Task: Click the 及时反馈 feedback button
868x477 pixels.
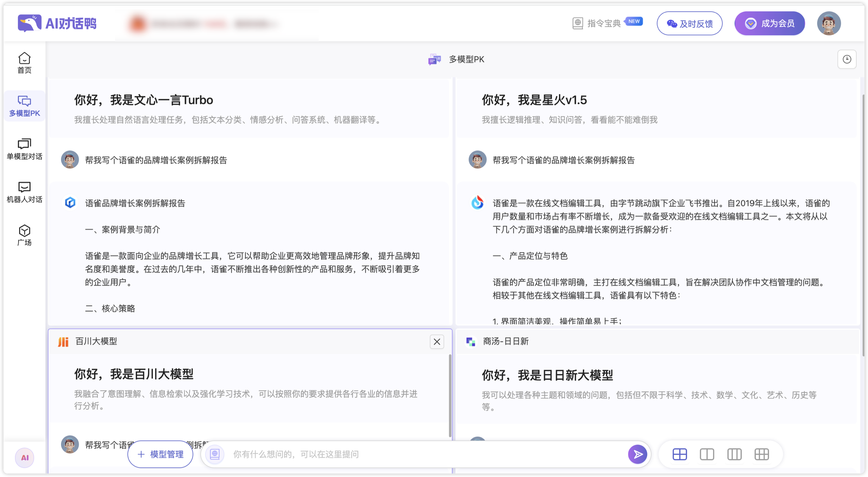Action: (x=689, y=23)
